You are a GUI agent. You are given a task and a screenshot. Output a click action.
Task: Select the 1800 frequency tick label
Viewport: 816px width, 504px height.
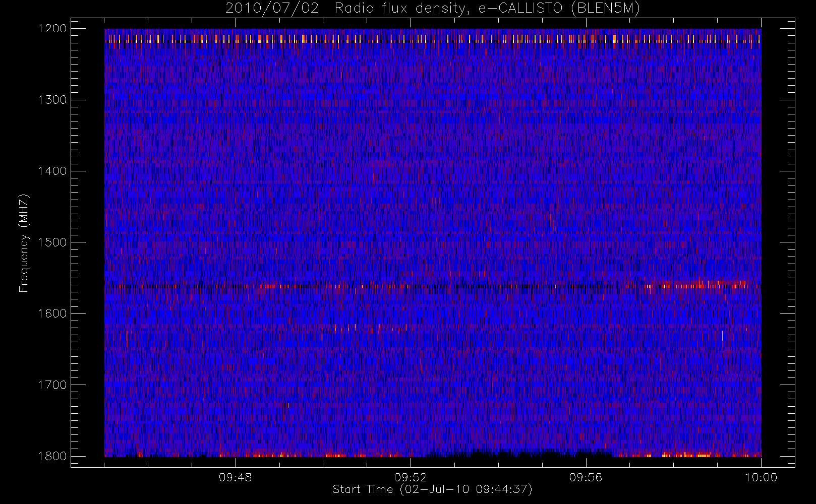pyautogui.click(x=52, y=456)
